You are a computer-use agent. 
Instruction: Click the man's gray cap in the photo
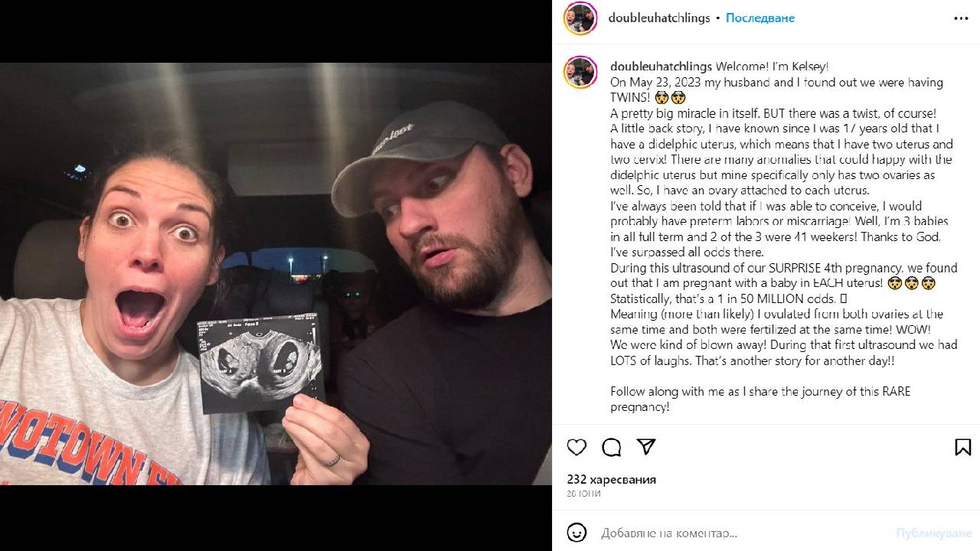[x=417, y=153]
